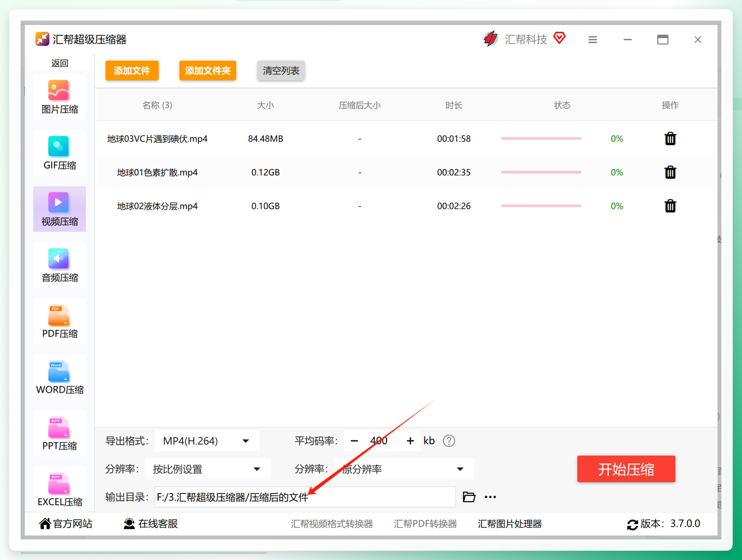
Task: Click the 汇帮科技 brand logo
Action: click(x=491, y=39)
